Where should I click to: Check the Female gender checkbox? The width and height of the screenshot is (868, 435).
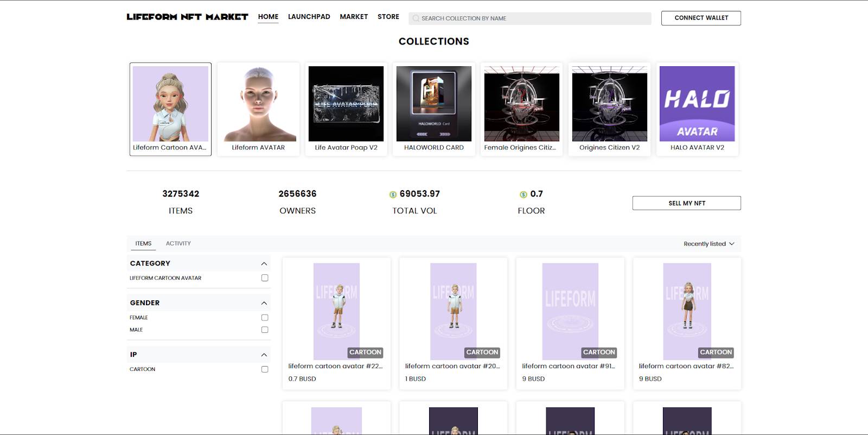(265, 318)
